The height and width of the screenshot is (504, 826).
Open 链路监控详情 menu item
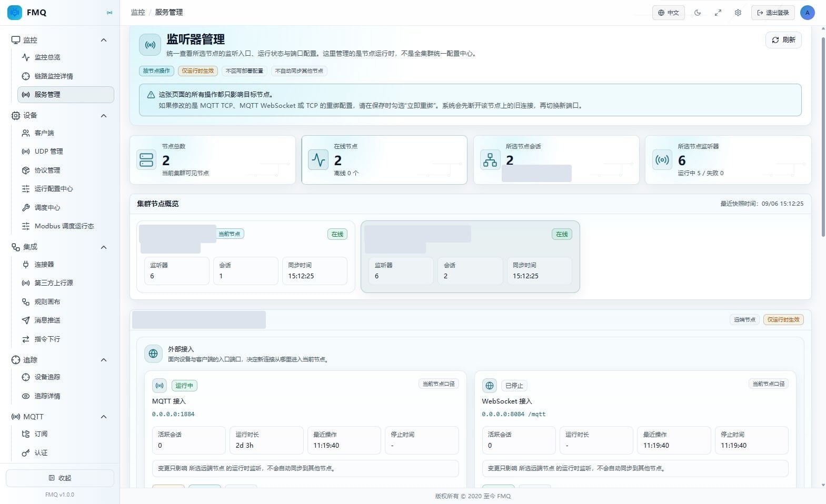(65, 76)
